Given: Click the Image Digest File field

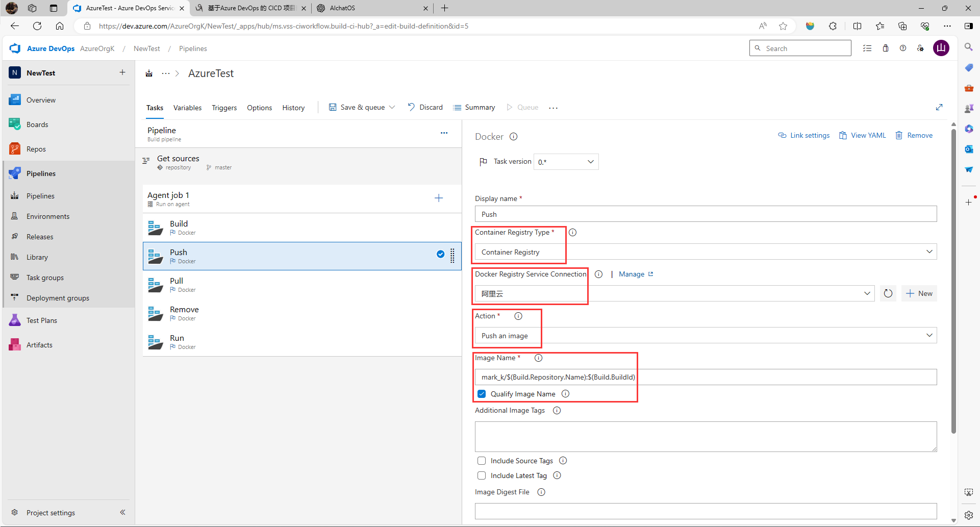Looking at the screenshot, I should 706,511.
